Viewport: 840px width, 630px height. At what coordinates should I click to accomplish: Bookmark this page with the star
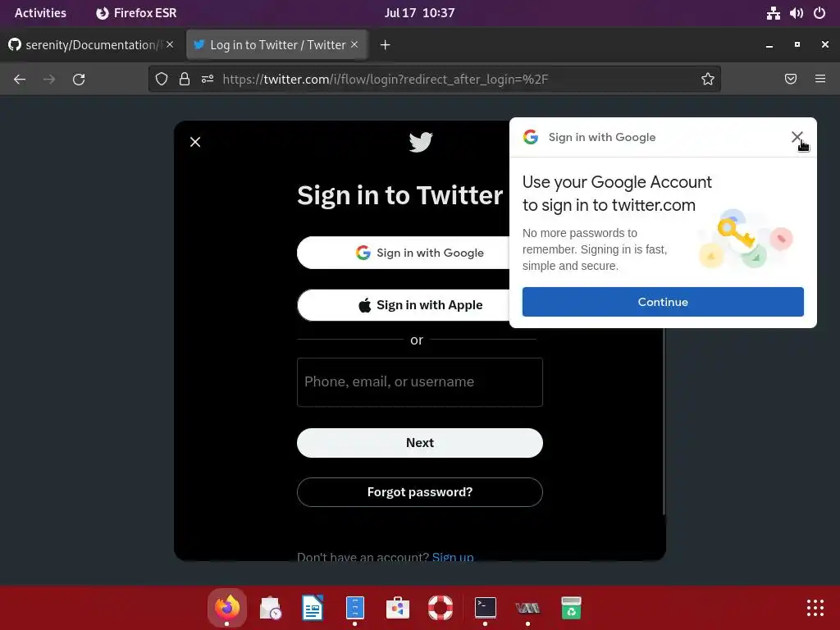tap(708, 80)
